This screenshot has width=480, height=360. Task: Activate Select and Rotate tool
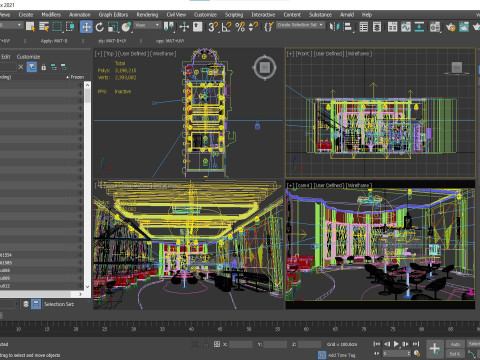(99, 27)
